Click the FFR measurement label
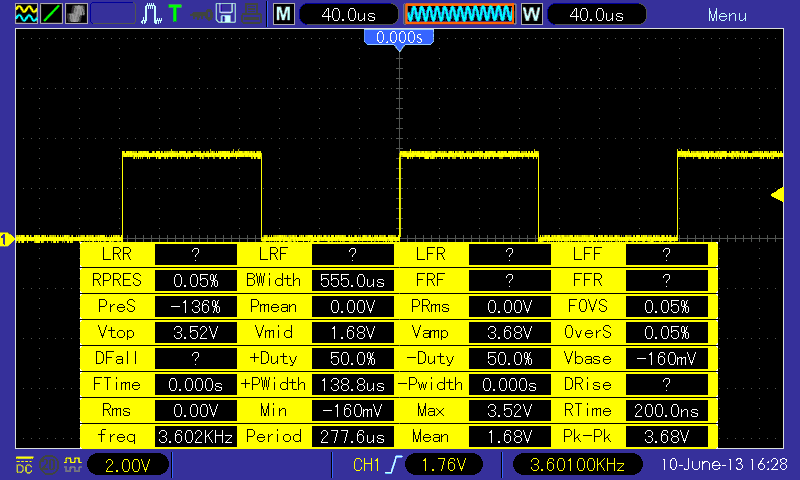The height and width of the screenshot is (480, 800). (x=587, y=280)
